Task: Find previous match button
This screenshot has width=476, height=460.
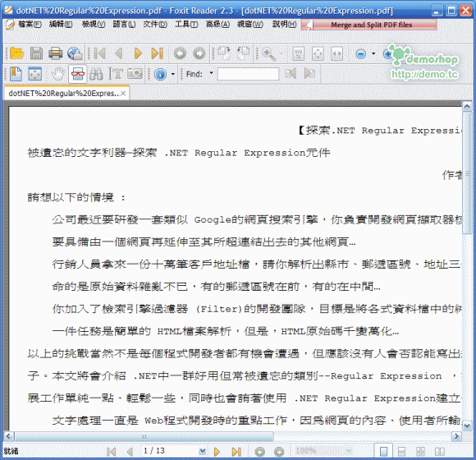Action: tap(291, 74)
